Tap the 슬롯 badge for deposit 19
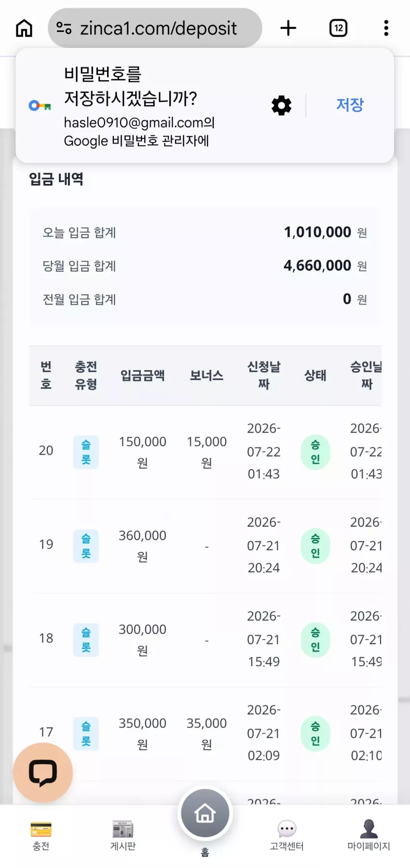This screenshot has width=410, height=868. 86,546
